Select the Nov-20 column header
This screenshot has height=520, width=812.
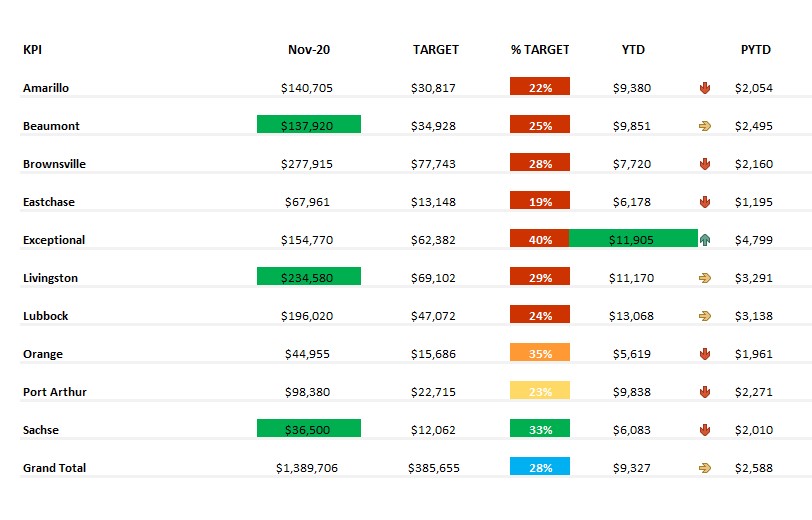(x=308, y=50)
